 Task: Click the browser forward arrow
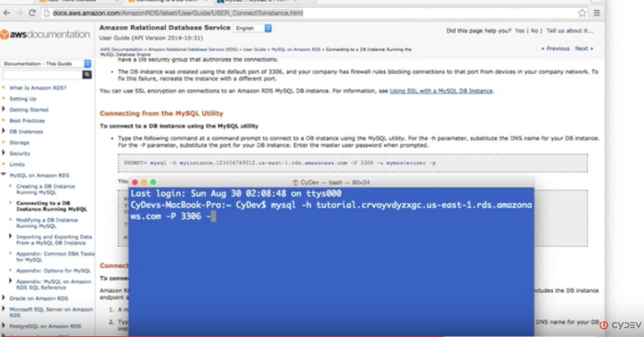click(19, 13)
